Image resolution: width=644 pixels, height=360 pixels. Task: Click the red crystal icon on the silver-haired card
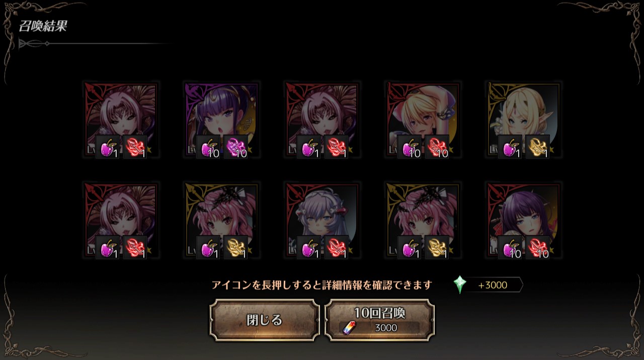(336, 247)
